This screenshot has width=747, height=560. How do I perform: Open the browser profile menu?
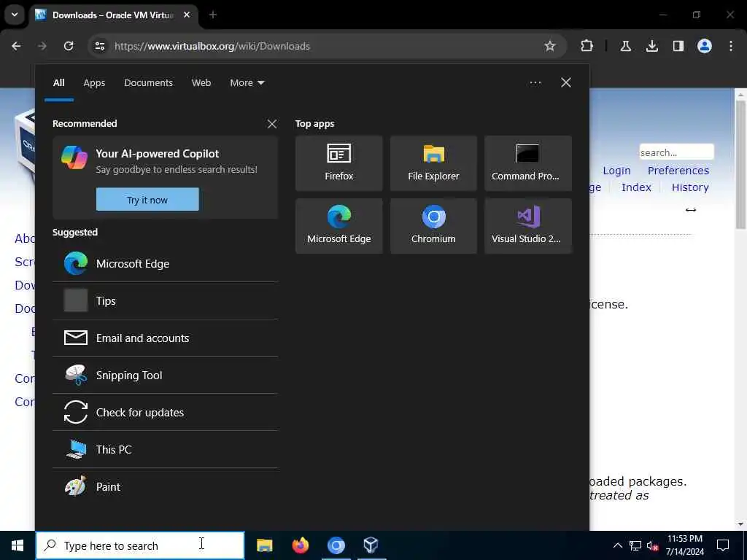click(x=705, y=46)
